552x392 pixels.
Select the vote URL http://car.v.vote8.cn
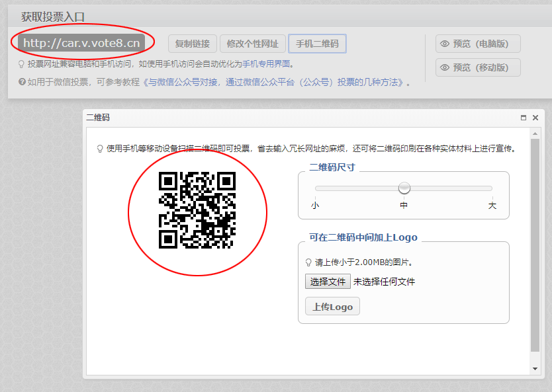(x=81, y=44)
